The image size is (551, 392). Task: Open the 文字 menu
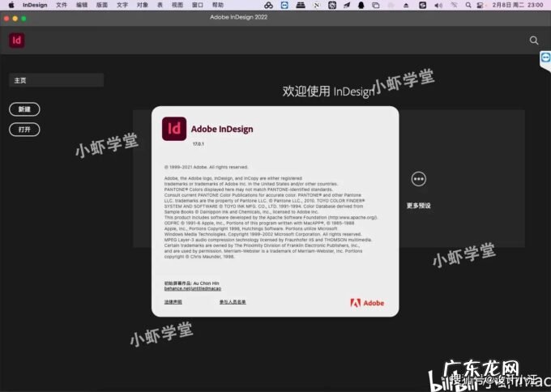(x=122, y=5)
